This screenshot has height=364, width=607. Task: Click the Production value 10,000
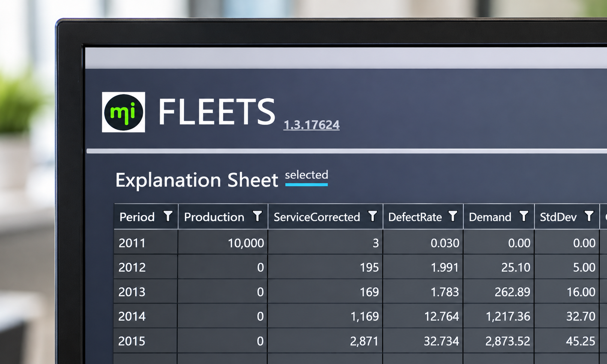point(246,243)
